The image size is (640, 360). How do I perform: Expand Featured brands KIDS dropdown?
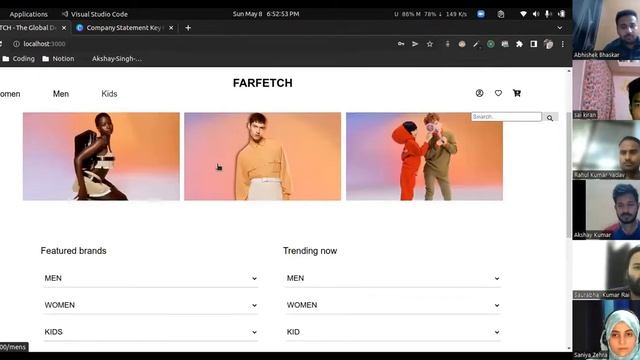tap(151, 332)
